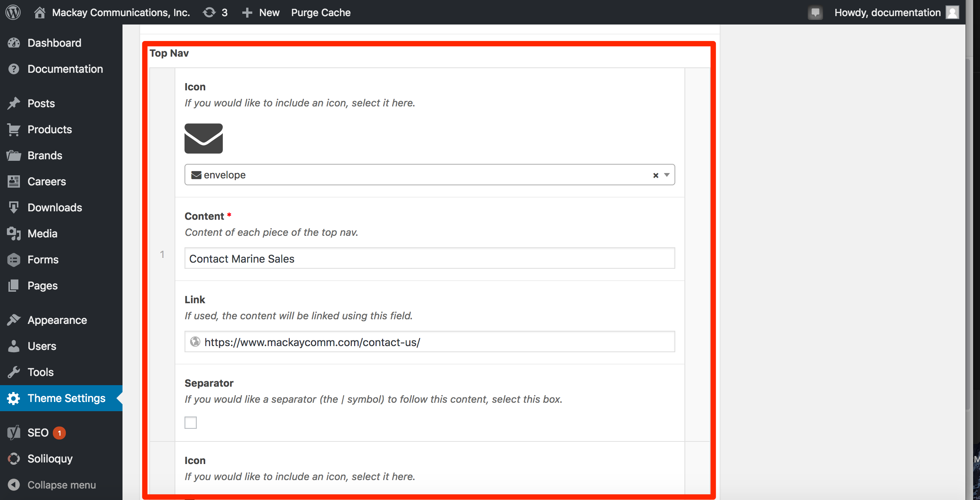The width and height of the screenshot is (980, 500).
Task: Click the SEO notification badge 1
Action: coord(59,433)
